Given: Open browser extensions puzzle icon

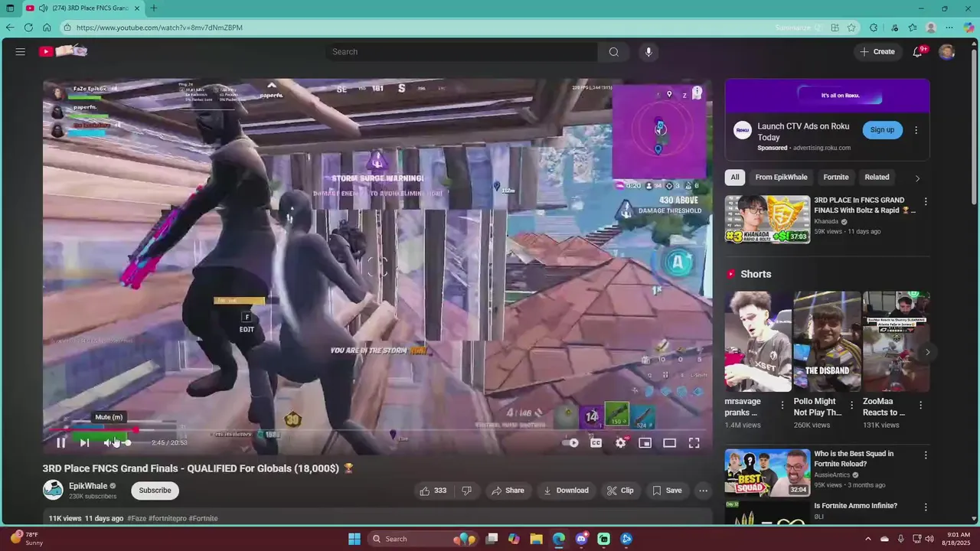Looking at the screenshot, I should coord(874,28).
